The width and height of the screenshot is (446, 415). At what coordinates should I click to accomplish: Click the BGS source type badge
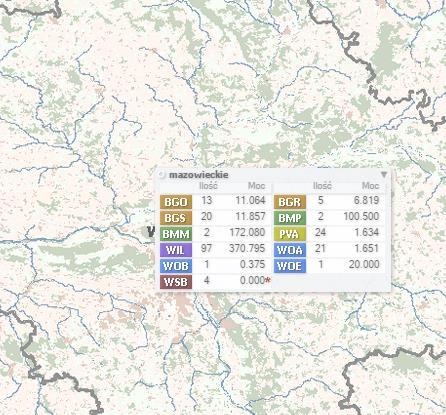tap(176, 218)
